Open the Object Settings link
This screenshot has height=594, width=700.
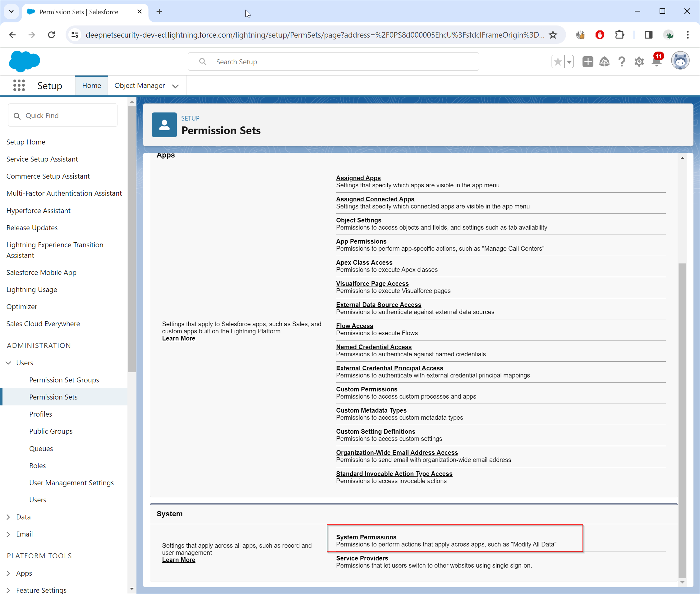click(358, 220)
